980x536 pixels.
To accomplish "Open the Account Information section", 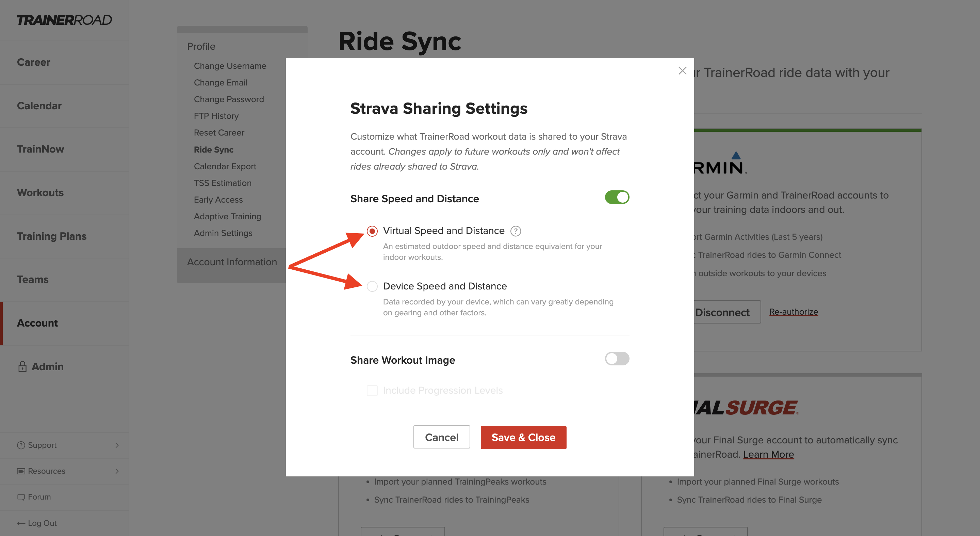I will click(232, 262).
